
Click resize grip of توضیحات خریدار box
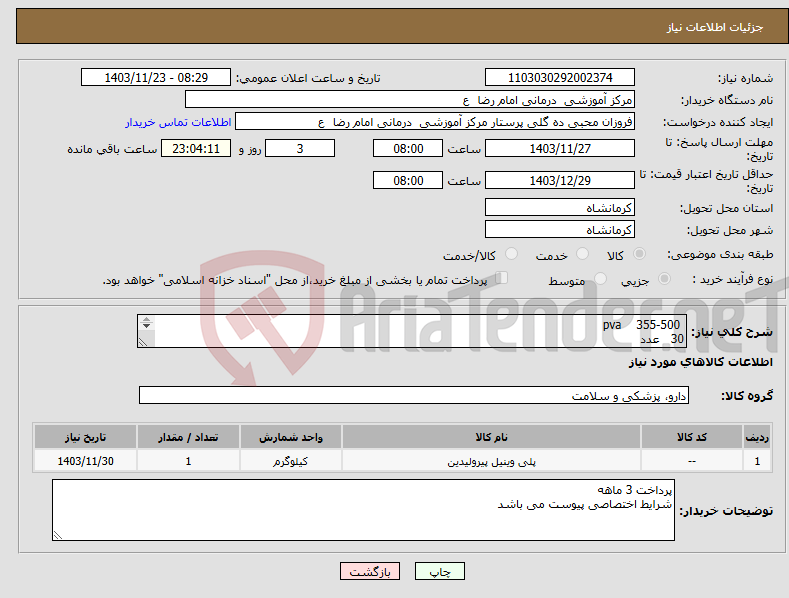click(x=58, y=535)
